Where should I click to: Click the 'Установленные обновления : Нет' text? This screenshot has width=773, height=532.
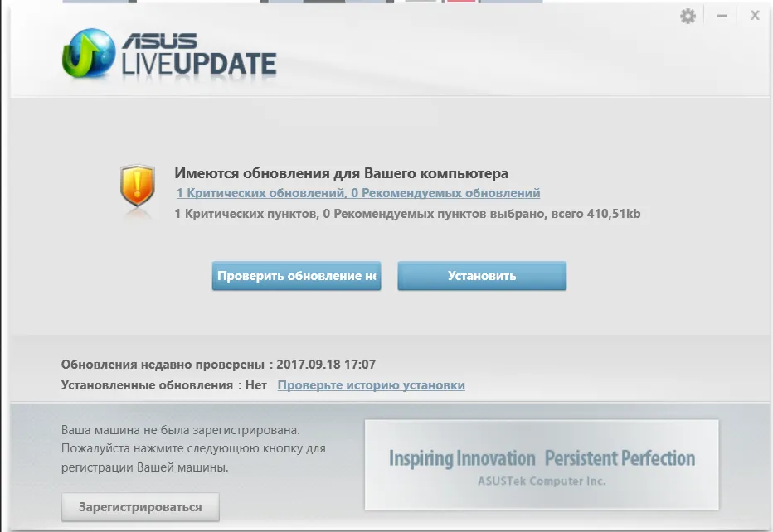coord(164,385)
